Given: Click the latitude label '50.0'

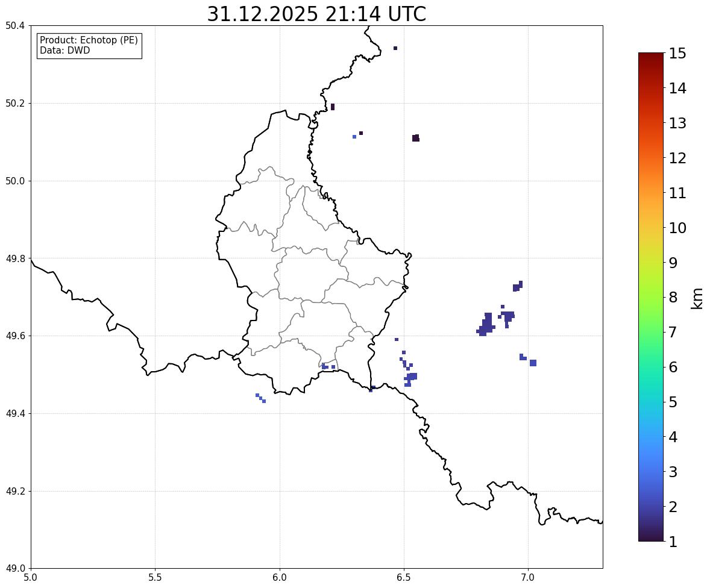Looking at the screenshot, I should coord(14,181).
